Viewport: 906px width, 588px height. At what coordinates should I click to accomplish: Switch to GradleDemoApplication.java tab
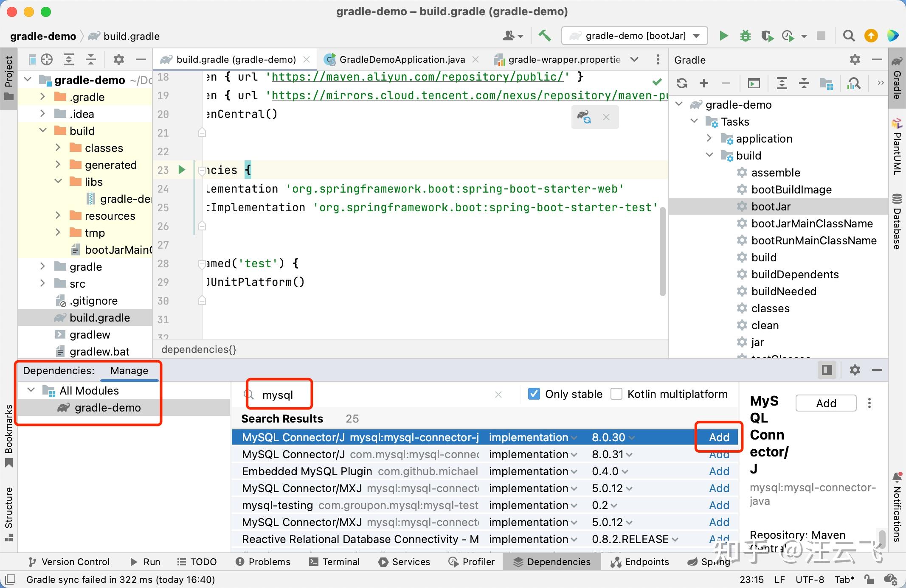[402, 60]
